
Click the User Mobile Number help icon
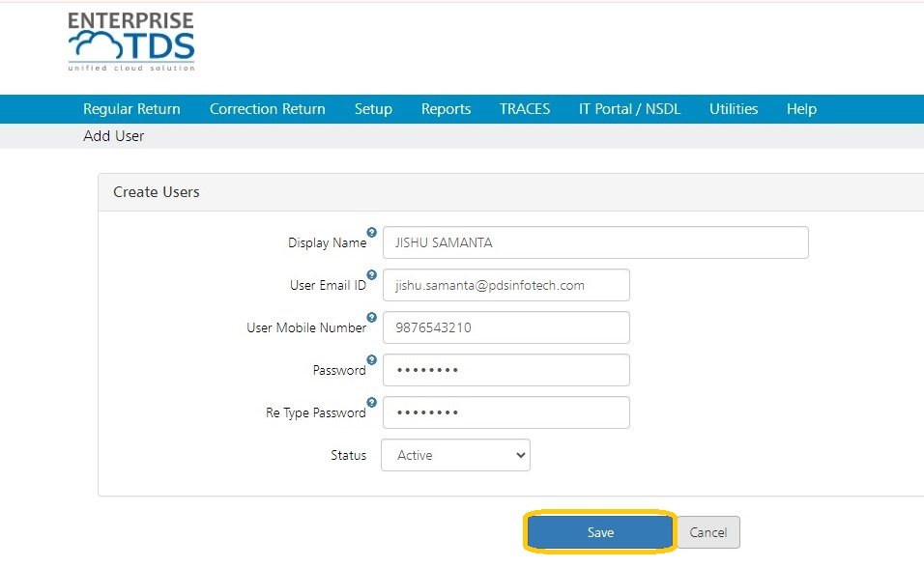tap(371, 316)
